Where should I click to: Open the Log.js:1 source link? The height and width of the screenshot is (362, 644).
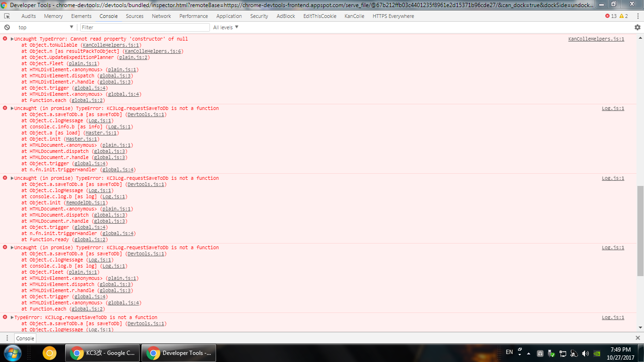point(612,108)
